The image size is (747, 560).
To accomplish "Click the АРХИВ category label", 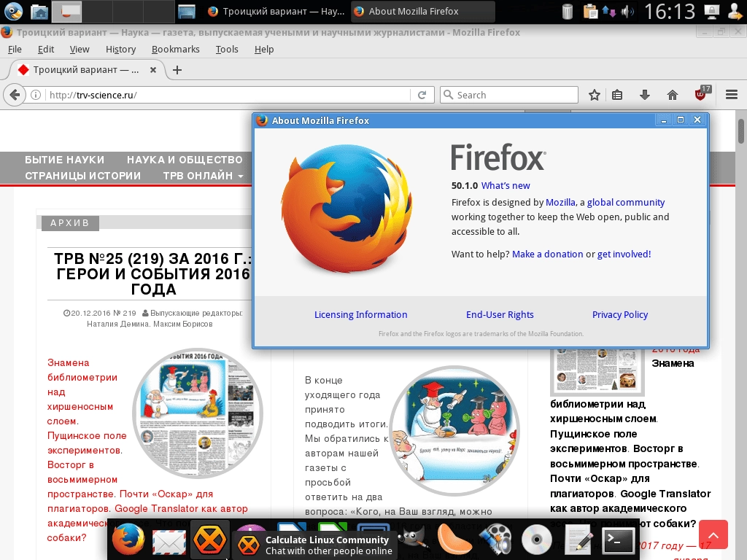I will click(70, 223).
